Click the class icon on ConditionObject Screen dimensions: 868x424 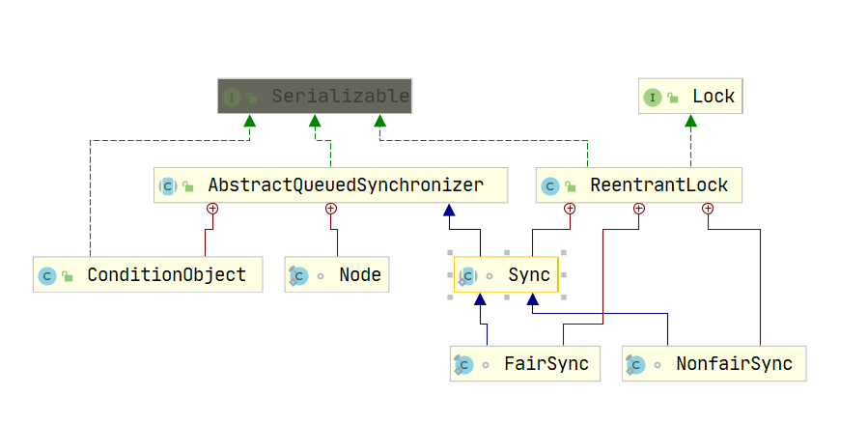[47, 276]
